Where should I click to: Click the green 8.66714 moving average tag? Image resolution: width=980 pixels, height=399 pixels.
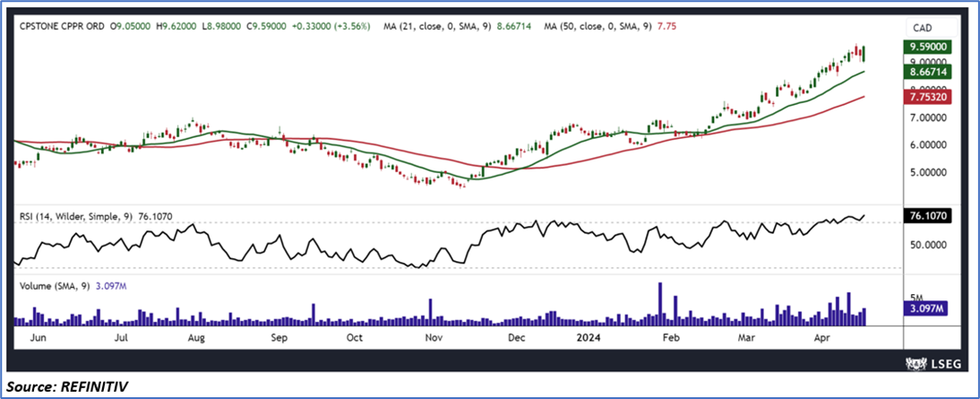[928, 72]
